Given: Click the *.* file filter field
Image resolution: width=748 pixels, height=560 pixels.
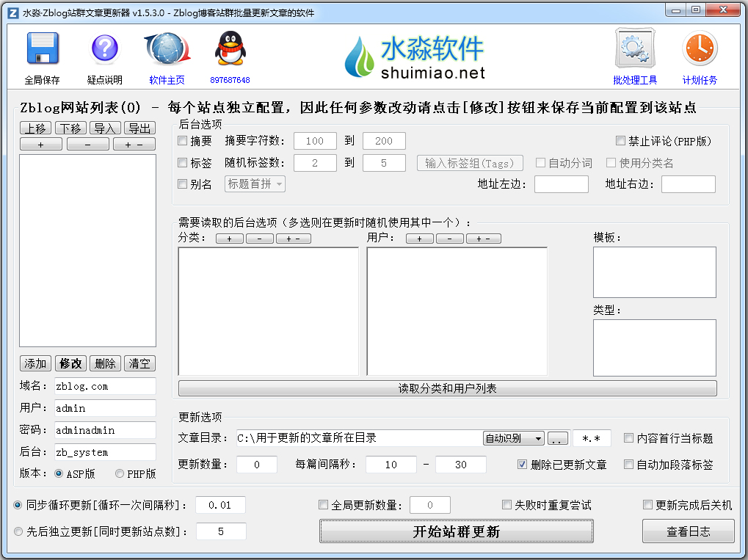Looking at the screenshot, I should tap(592, 438).
